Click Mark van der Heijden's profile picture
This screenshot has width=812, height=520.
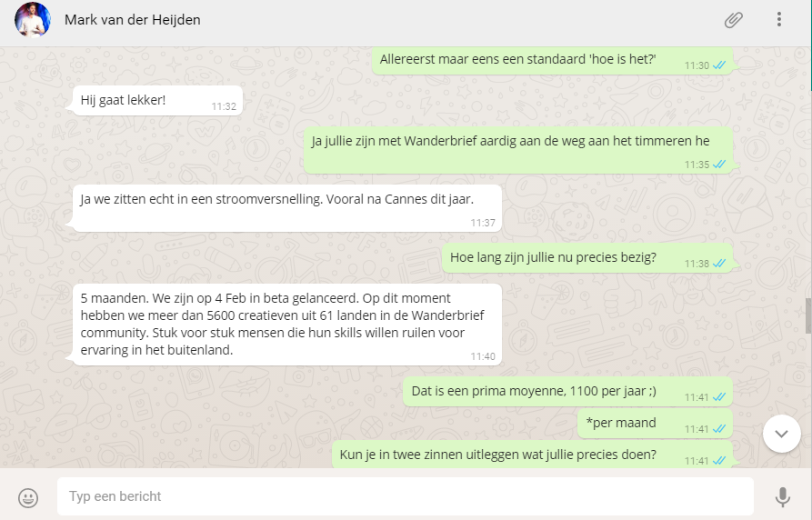coord(33,20)
